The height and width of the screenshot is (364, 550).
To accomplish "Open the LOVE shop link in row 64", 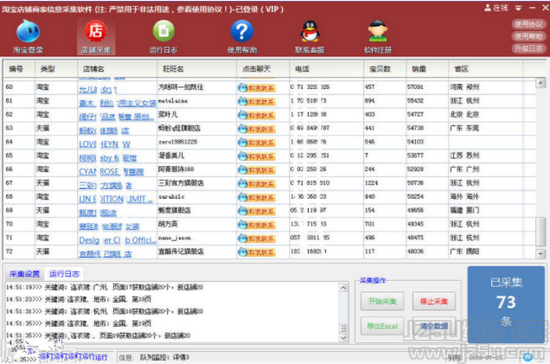I will click(x=105, y=144).
